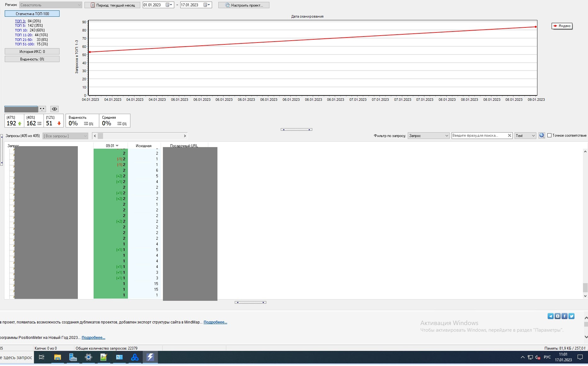Open the ТОП 51-100 statistics link
Viewport: 588px width, 366px height.
[x=25, y=44]
